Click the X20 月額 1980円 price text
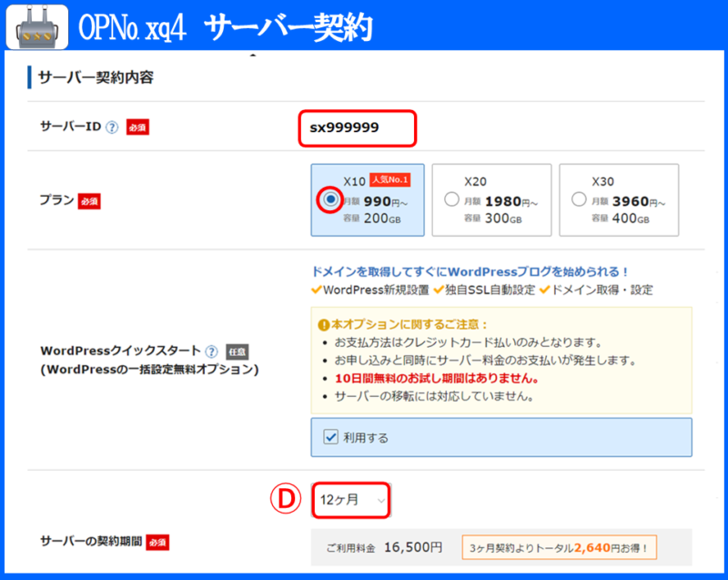Image resolution: width=728 pixels, height=580 pixels. (x=501, y=201)
